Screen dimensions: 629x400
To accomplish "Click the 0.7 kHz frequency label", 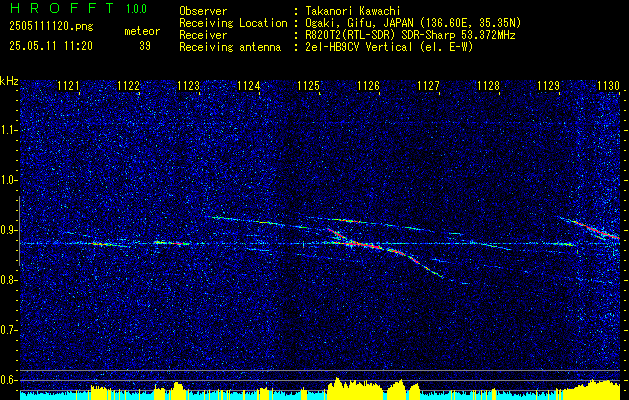I will tap(8, 330).
